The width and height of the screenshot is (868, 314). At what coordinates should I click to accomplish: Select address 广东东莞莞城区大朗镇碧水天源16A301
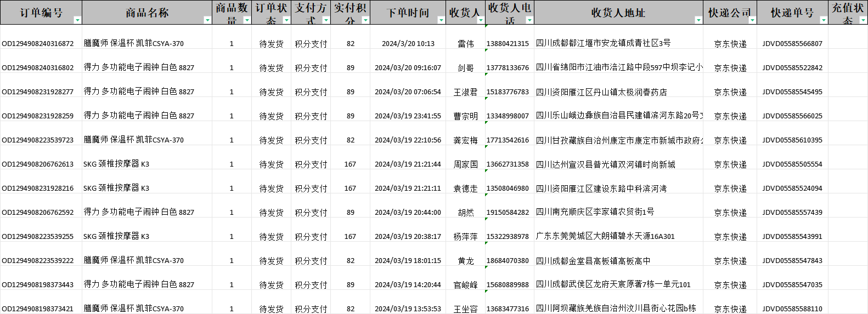(605, 237)
